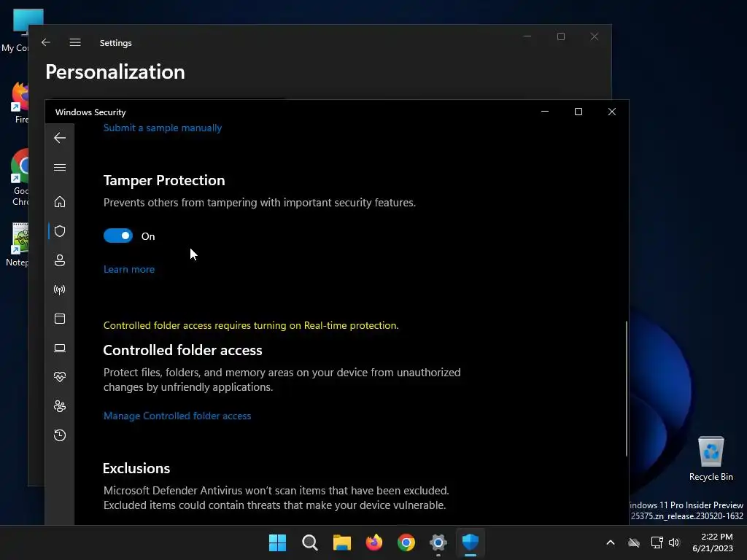Maximize the Windows Security window

click(x=578, y=112)
